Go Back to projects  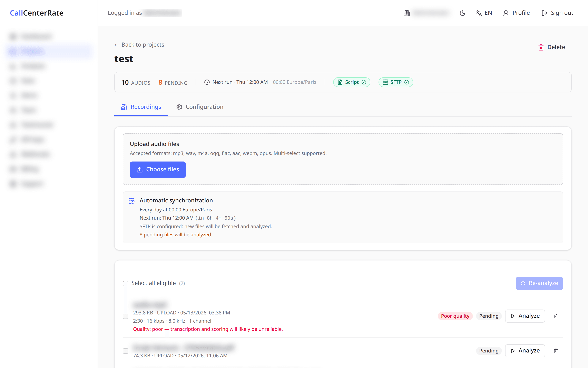click(x=139, y=45)
